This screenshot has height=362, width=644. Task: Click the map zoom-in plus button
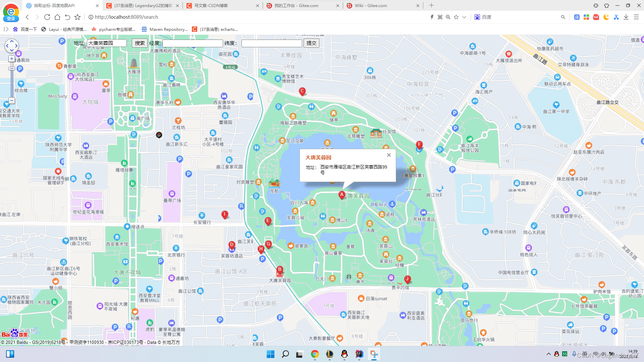[x=12, y=59]
